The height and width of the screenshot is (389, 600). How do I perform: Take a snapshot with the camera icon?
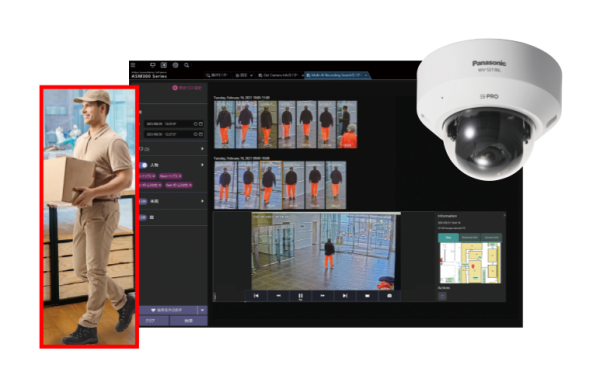tap(389, 296)
